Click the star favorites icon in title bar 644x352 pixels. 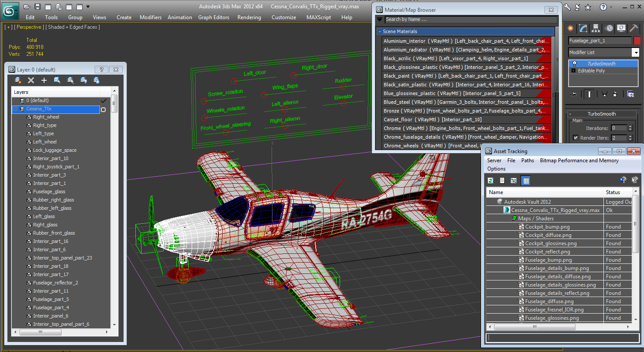[588, 7]
